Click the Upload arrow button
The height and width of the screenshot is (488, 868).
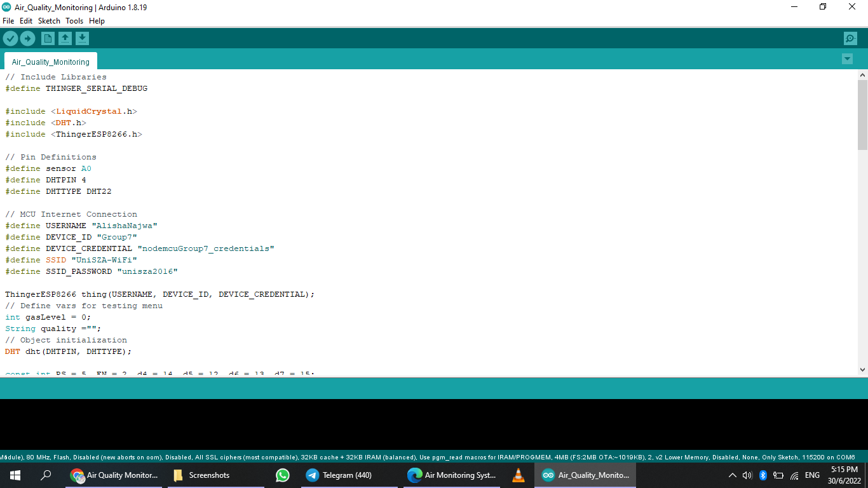click(27, 39)
